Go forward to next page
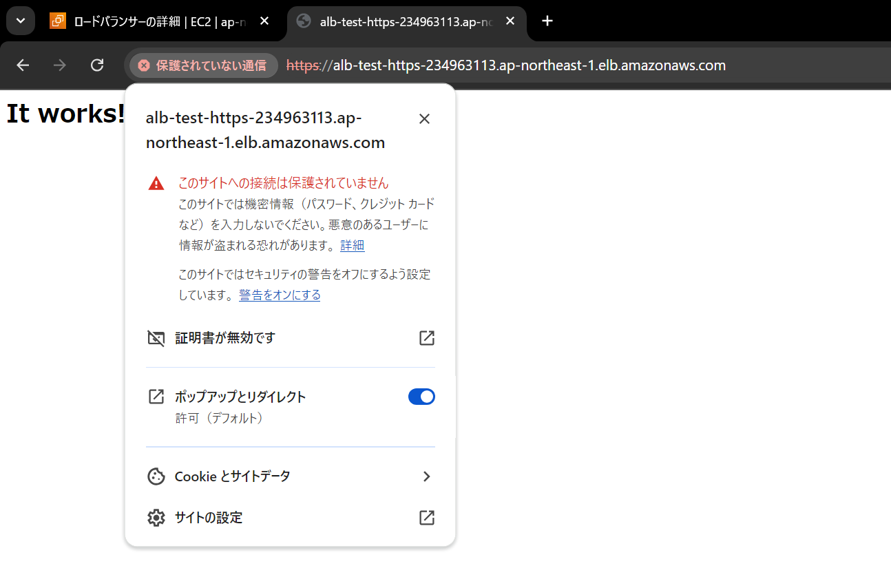The height and width of the screenshot is (588, 891). pos(60,65)
